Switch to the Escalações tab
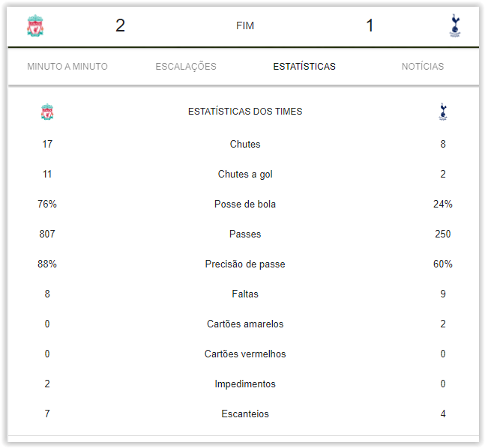The image size is (485, 448). pos(186,67)
